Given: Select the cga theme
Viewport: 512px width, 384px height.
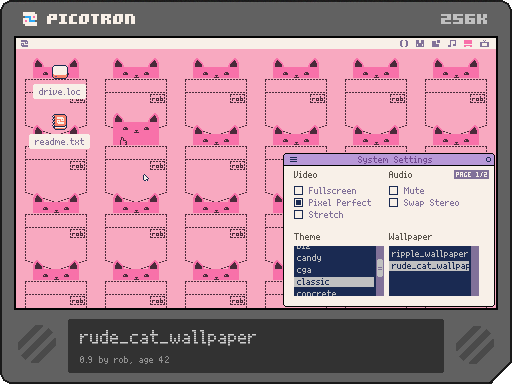Looking at the screenshot, I should [334, 270].
